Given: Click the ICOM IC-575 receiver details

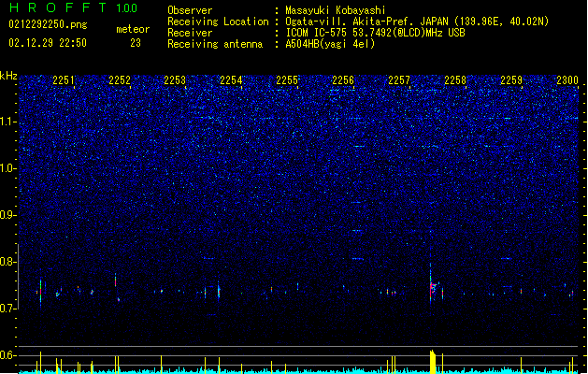Looking at the screenshot, I should (375, 33).
